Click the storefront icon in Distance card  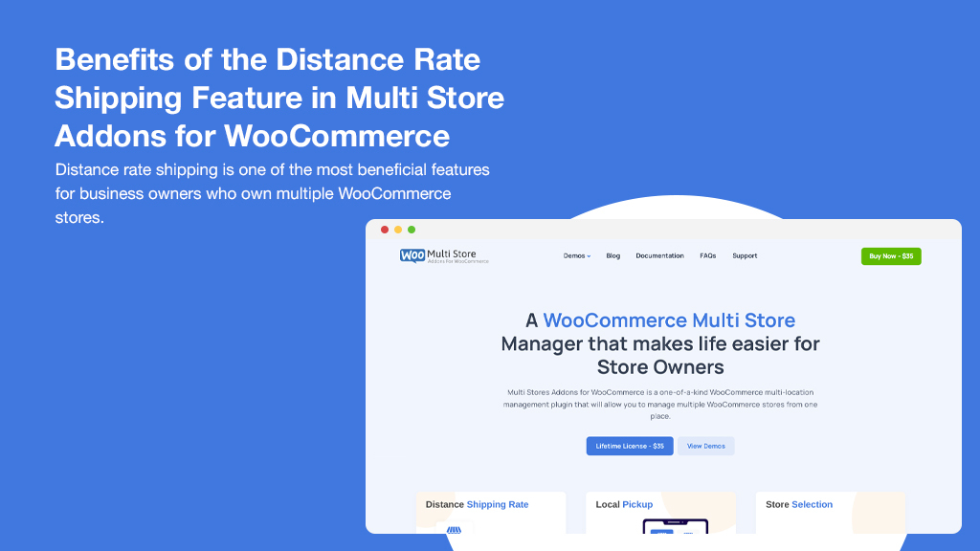point(454,529)
